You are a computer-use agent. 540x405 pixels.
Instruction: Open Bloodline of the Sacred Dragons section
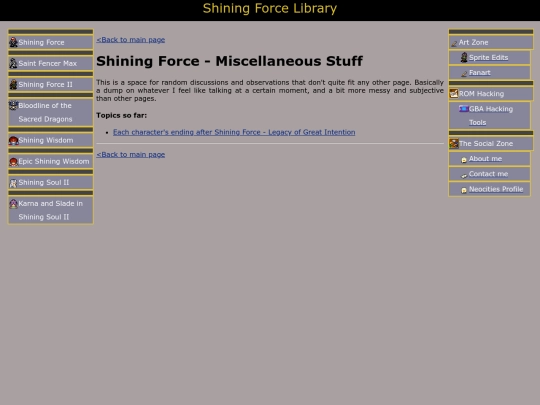[51, 112]
